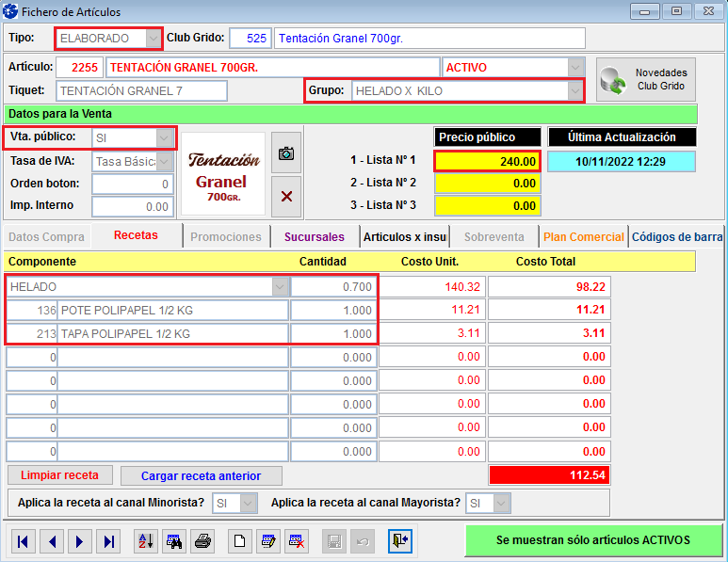The height and width of the screenshot is (562, 728).
Task: Open search with the binoculars icon
Action: click(174, 541)
